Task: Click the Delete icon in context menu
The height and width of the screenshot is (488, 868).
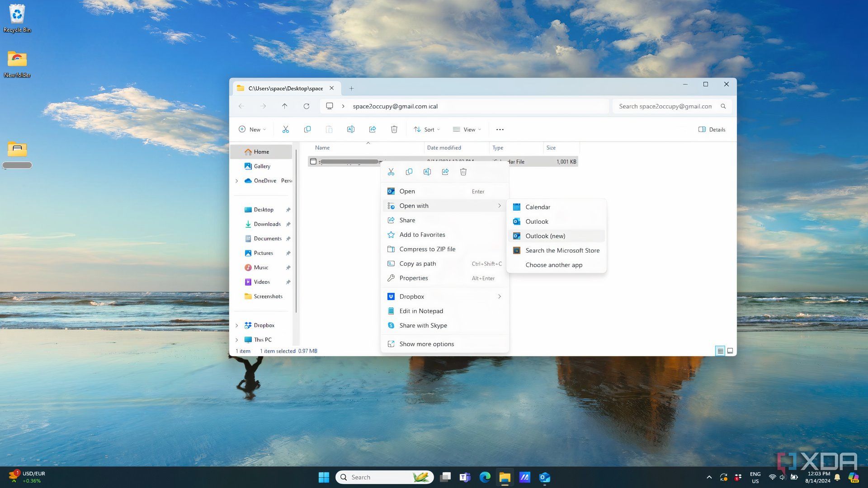Action: pos(463,172)
